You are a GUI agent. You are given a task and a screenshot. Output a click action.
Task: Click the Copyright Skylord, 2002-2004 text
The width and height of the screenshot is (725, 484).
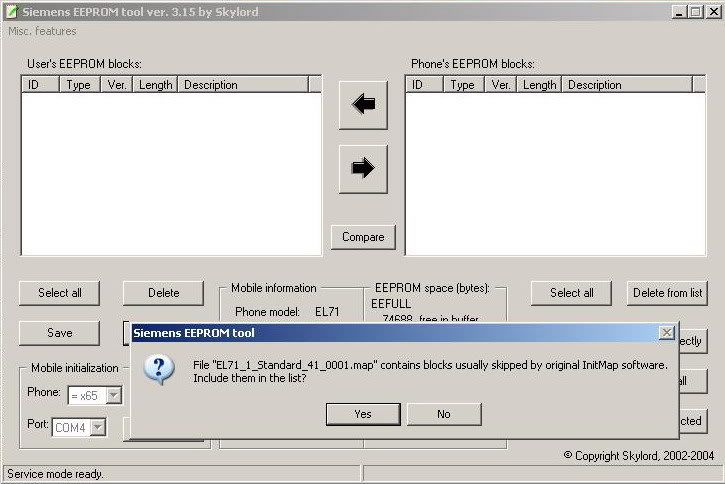[639, 456]
